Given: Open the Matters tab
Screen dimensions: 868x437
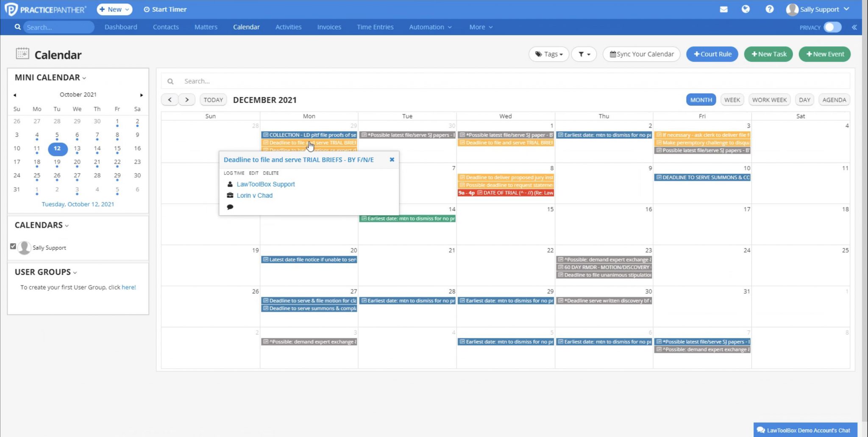Looking at the screenshot, I should pos(206,27).
